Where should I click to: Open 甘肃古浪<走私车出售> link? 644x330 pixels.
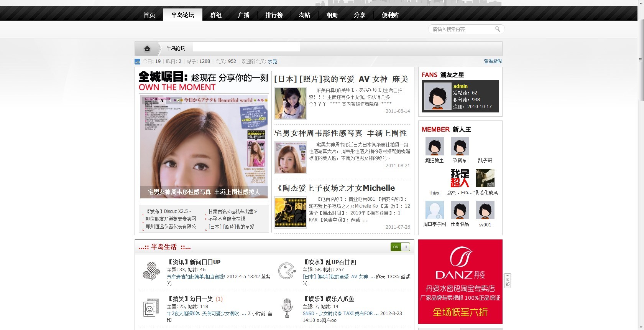click(233, 211)
